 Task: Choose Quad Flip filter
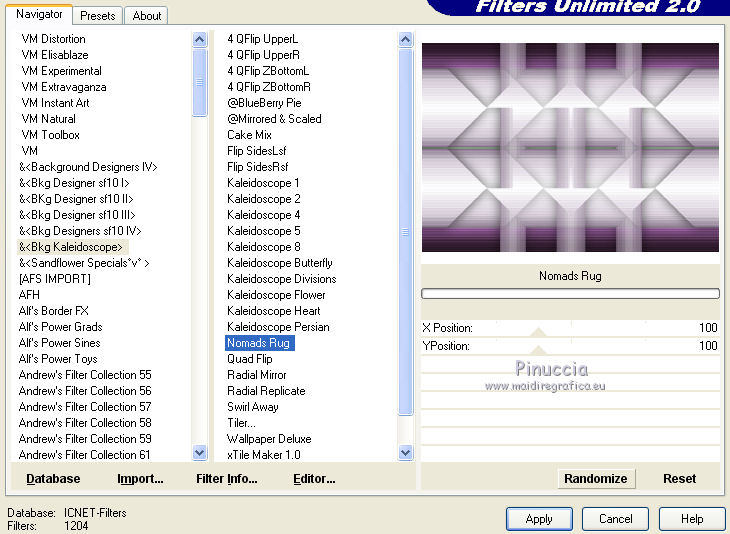(250, 359)
